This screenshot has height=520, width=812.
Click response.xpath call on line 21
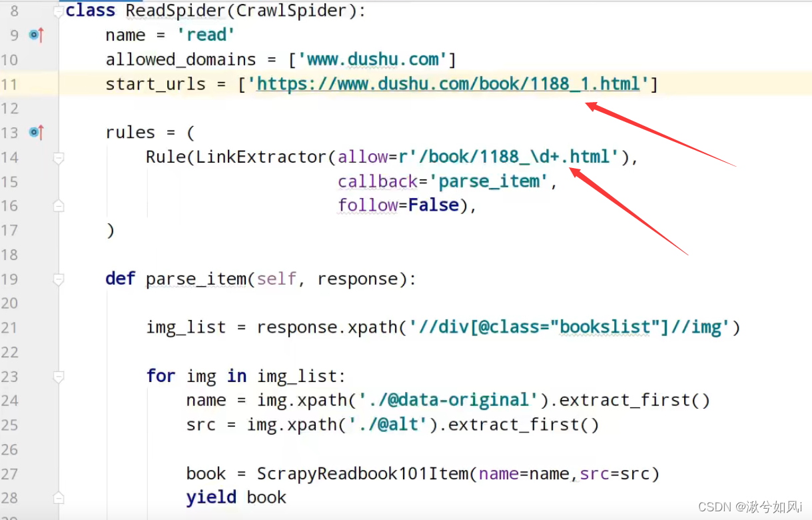[327, 327]
